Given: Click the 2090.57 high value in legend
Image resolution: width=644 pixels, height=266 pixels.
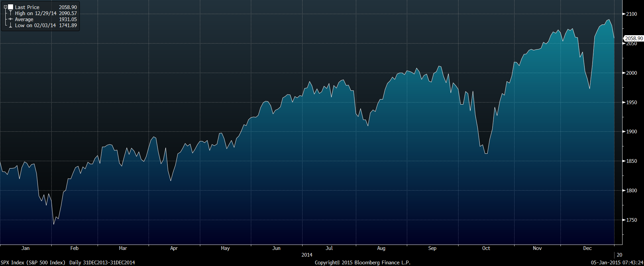Looking at the screenshot, I should point(68,13).
